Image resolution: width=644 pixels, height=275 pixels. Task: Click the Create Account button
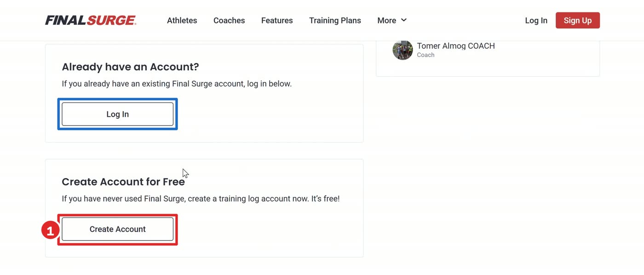pos(117,229)
